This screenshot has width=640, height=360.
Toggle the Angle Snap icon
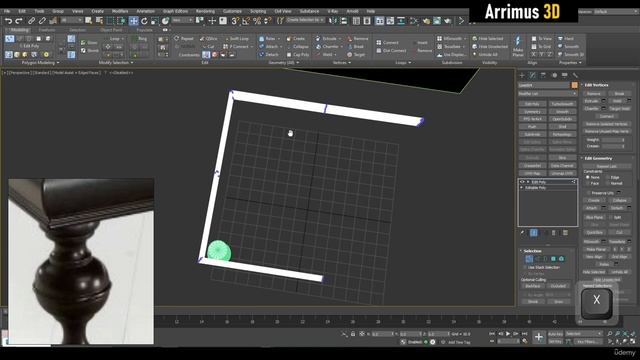point(246,21)
